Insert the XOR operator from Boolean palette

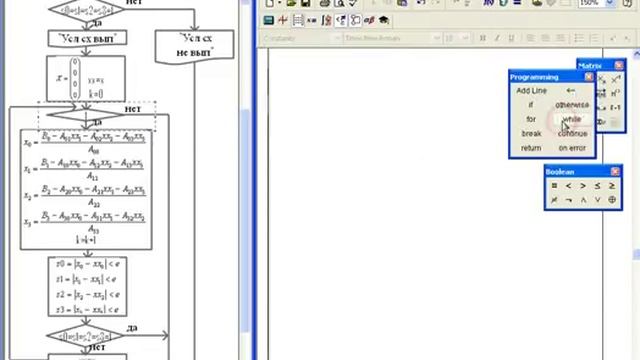[612, 200]
